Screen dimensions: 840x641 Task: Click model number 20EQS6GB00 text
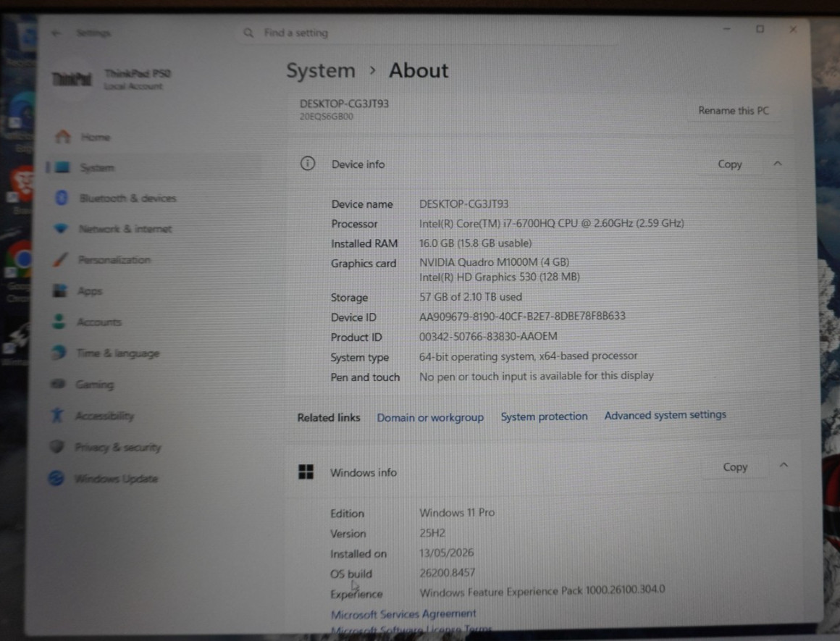click(x=327, y=117)
